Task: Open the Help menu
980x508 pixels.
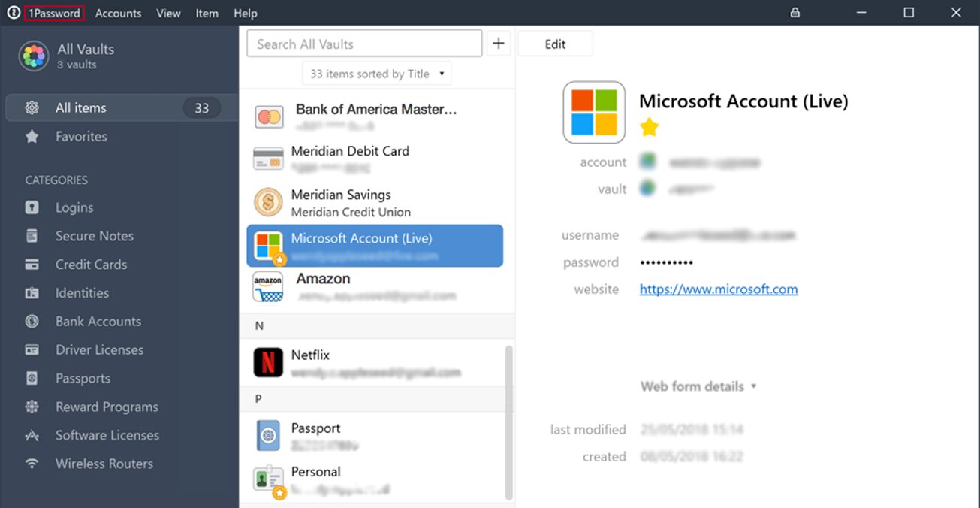Action: (x=245, y=13)
